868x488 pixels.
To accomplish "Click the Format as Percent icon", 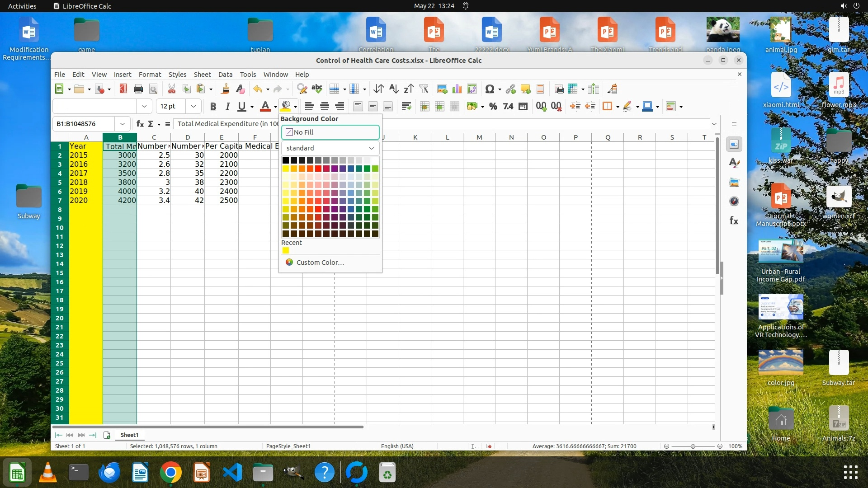I will 493,107.
